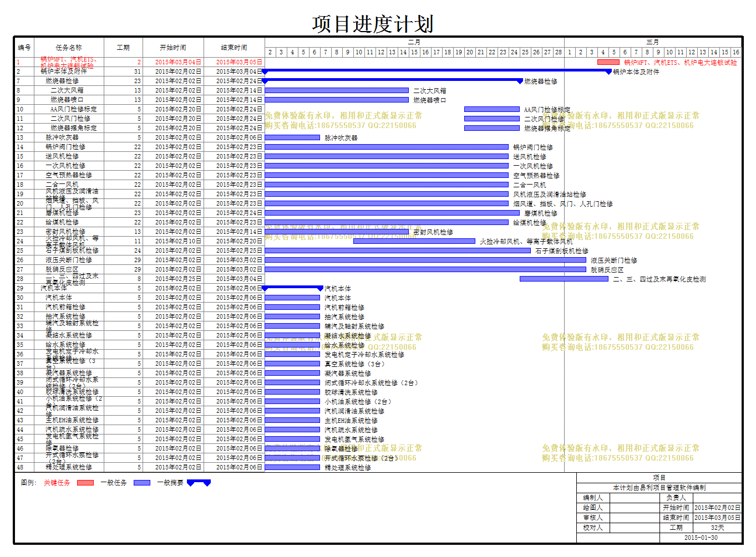Select task name 汽机疏水系统检修 in row 44

(x=72, y=430)
